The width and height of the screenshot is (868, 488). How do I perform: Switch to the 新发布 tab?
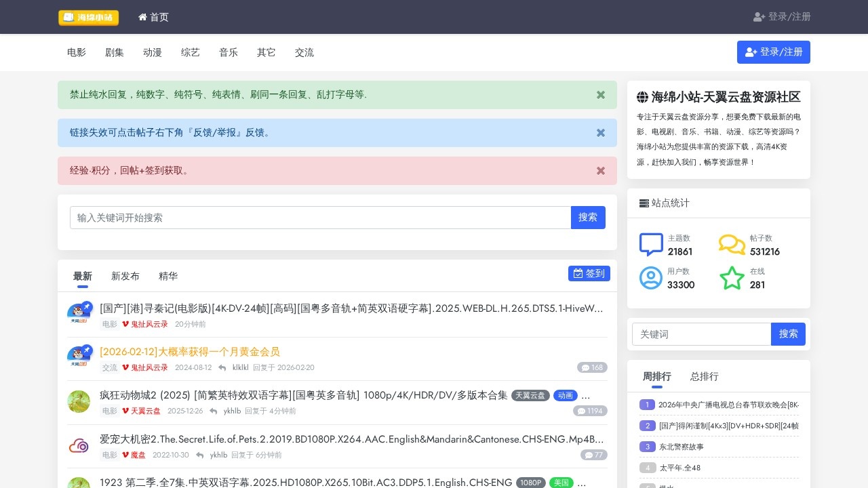pyautogui.click(x=125, y=276)
